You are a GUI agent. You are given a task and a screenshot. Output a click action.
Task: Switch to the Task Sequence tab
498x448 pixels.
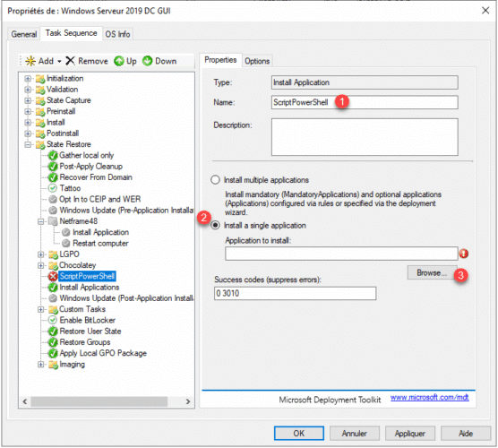(x=71, y=33)
